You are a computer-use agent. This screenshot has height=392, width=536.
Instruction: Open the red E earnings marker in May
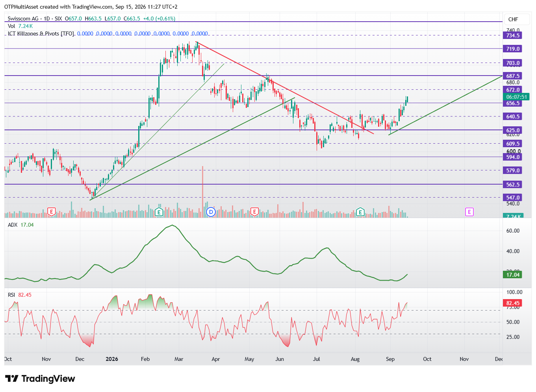(254, 212)
